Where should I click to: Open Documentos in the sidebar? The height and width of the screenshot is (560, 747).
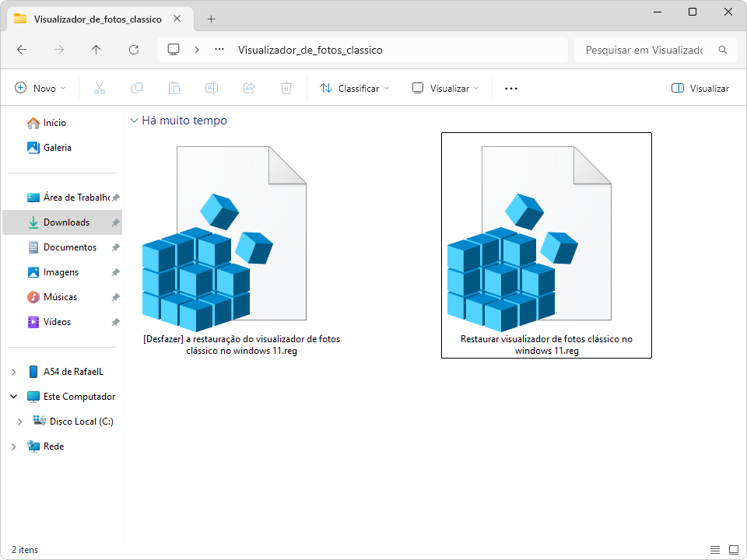(62, 247)
